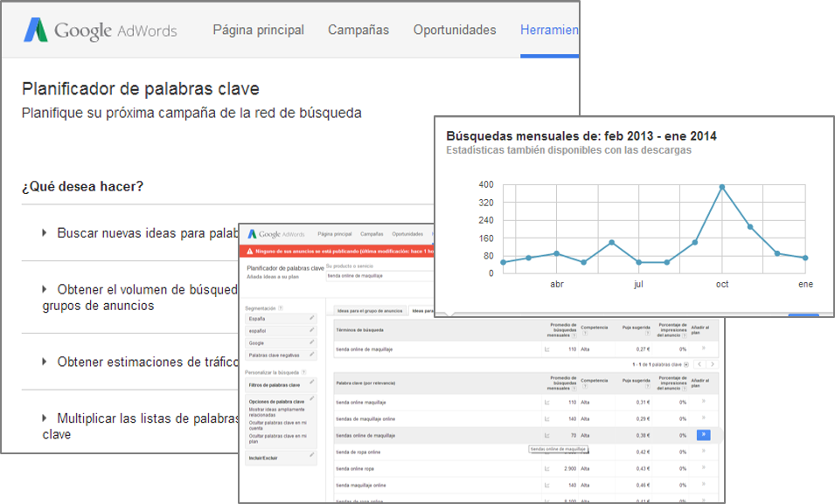Screen dimensions: 835x504
Task: Go to the previous page of keywords arrow
Action: (x=699, y=364)
